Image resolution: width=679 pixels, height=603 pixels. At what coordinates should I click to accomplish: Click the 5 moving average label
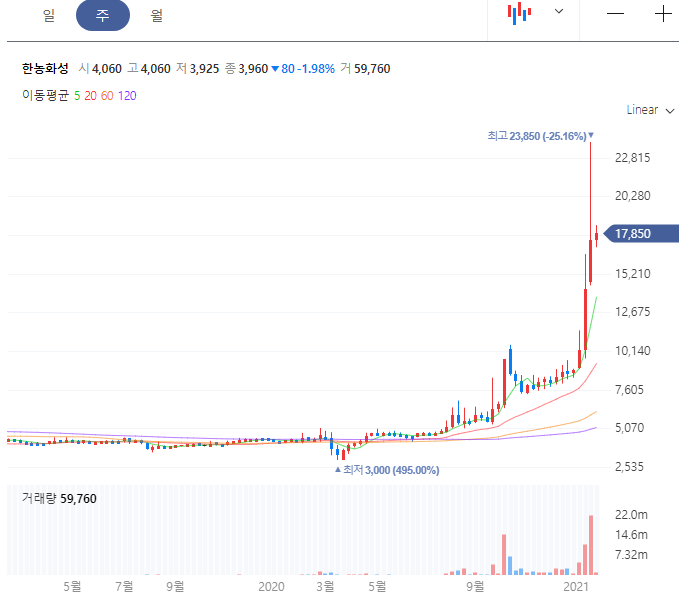77,96
